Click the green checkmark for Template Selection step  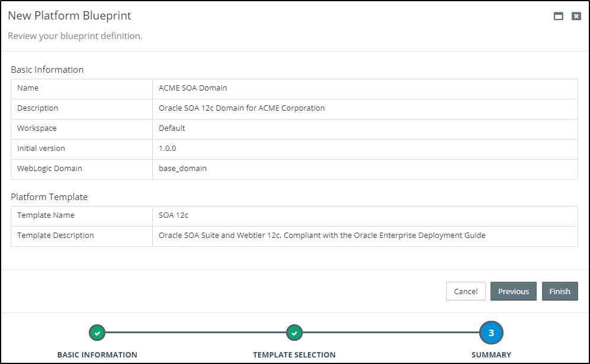(x=294, y=333)
